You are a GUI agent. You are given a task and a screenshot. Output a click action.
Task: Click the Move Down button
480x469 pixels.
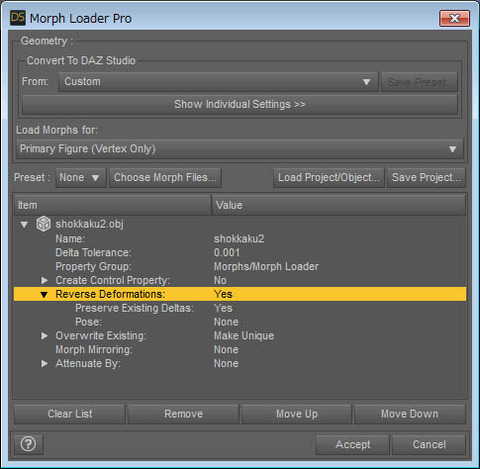point(410,414)
